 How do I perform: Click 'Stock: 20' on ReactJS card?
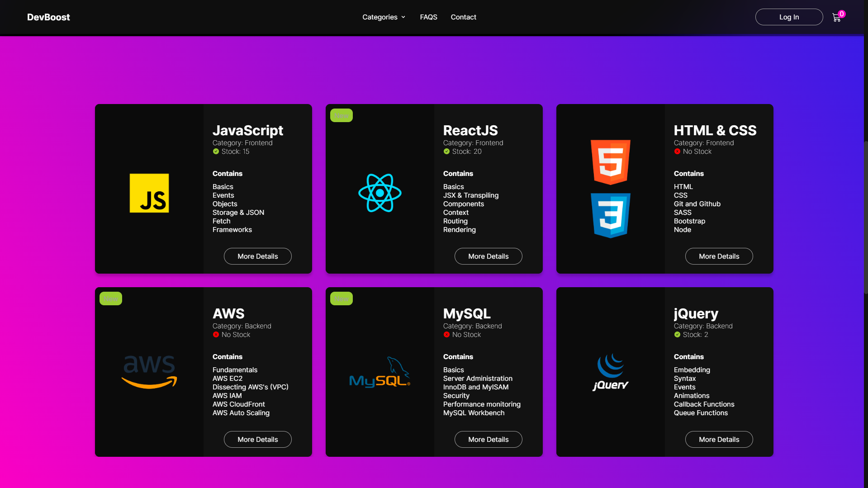pos(467,152)
